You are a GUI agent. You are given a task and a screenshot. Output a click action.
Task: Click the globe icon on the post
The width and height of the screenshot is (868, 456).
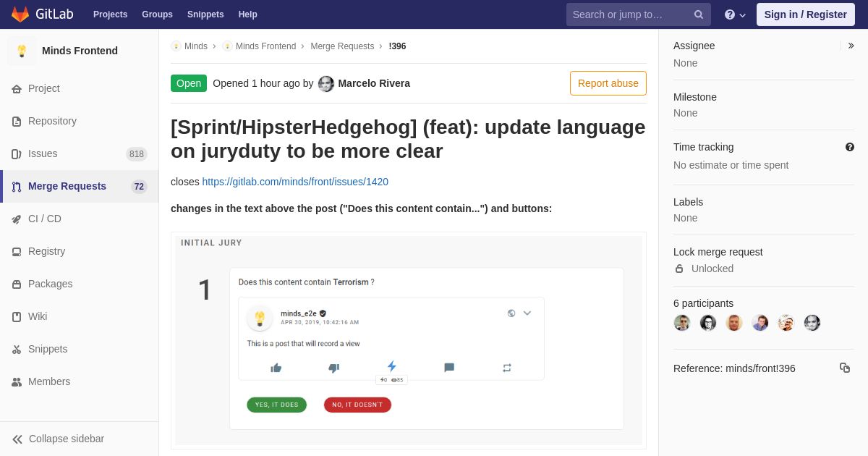coord(511,313)
